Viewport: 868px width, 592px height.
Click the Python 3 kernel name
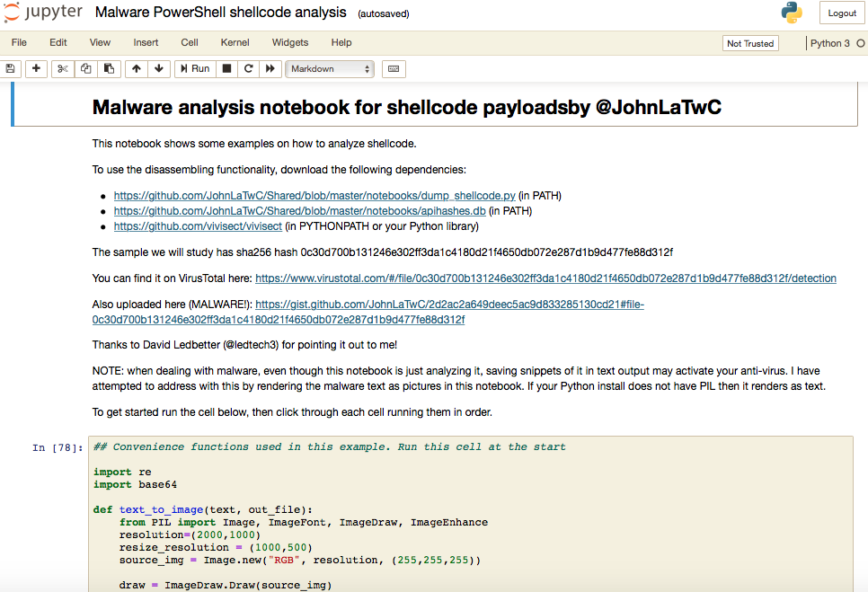tap(829, 43)
